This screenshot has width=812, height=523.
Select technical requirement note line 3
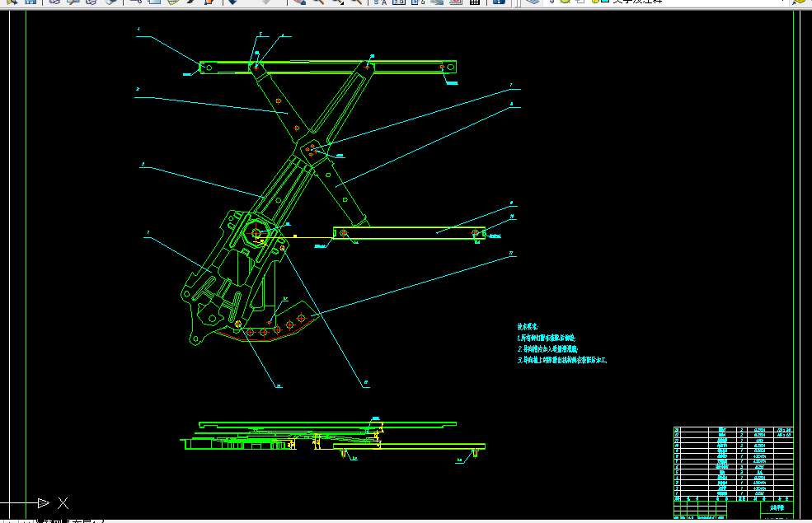(x=562, y=360)
